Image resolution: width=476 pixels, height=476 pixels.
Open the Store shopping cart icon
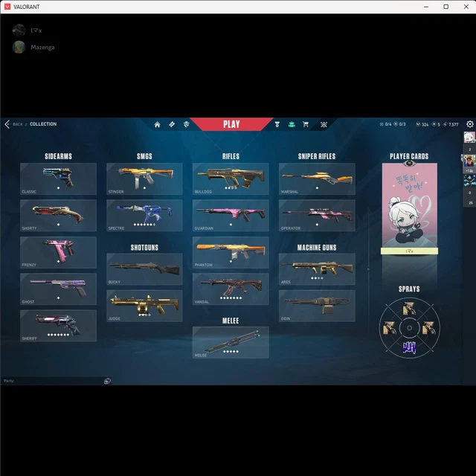pyautogui.click(x=306, y=124)
